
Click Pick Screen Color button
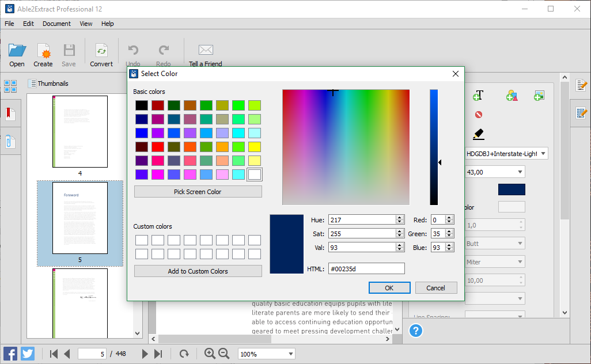(x=198, y=192)
